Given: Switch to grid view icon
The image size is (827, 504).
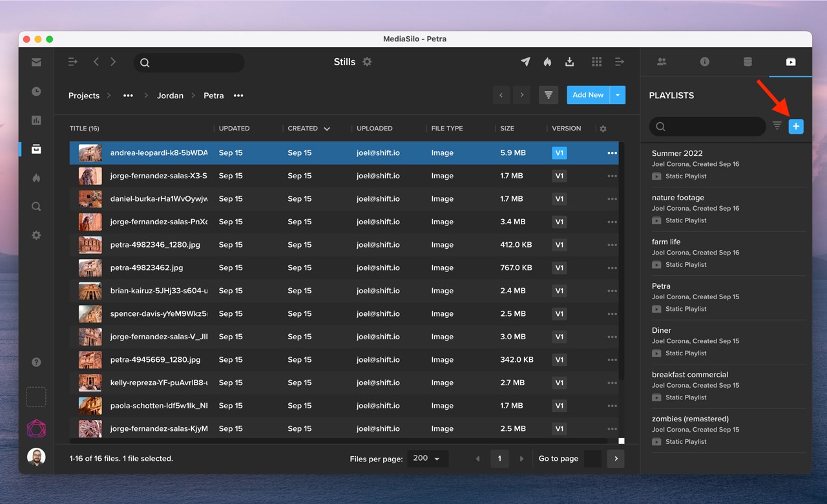Looking at the screenshot, I should click(596, 62).
